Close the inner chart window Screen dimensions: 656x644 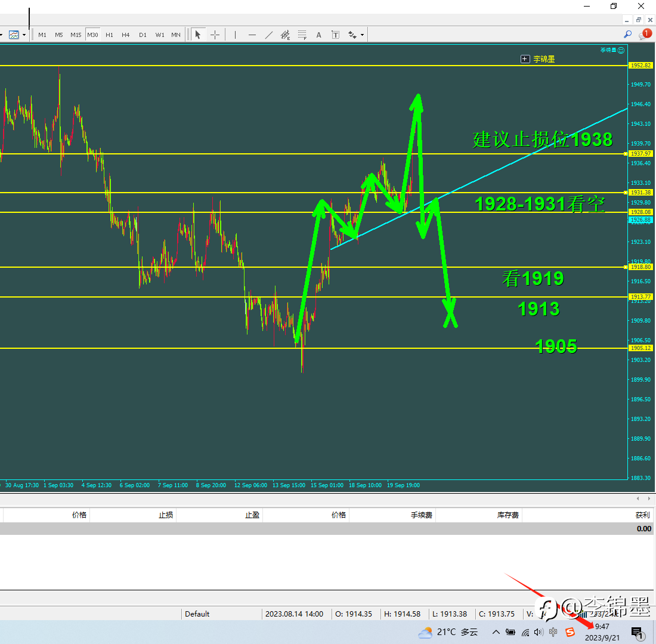(x=650, y=20)
